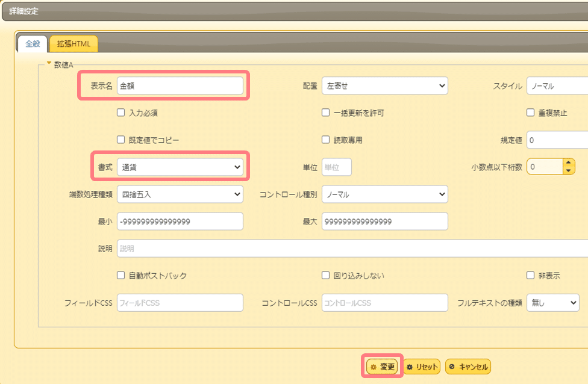The height and width of the screenshot is (384, 588).
Task: Open the 書式 format dropdown
Action: coord(180,167)
